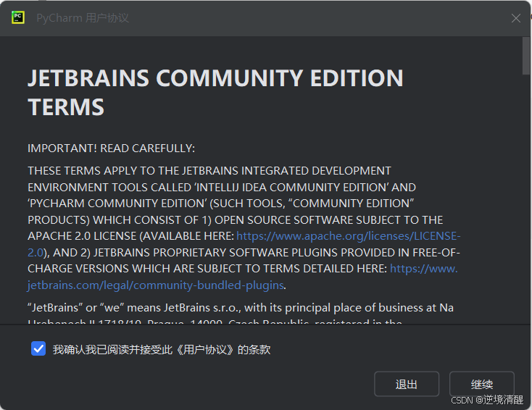Screen dimensions: 532x410
Task: Open the community-bundled-plugins terms link
Action: pos(156,285)
